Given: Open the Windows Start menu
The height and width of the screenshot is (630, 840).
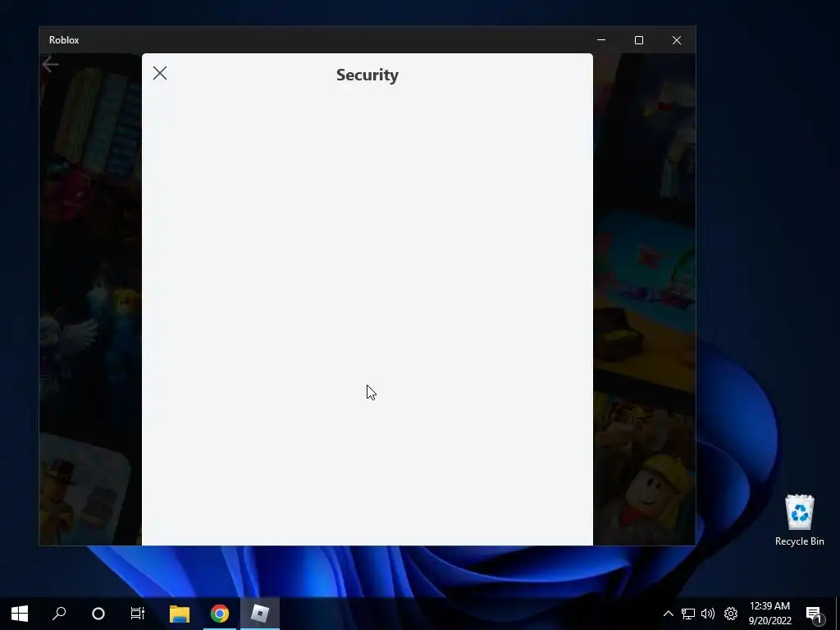Looking at the screenshot, I should tap(20, 614).
